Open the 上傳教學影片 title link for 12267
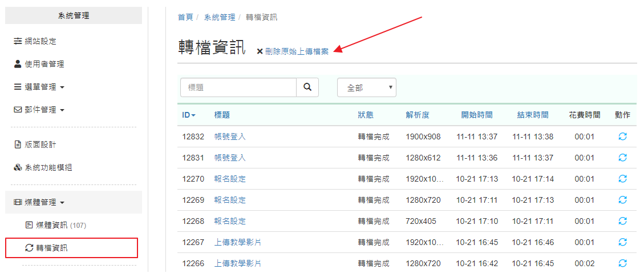 [x=238, y=243]
